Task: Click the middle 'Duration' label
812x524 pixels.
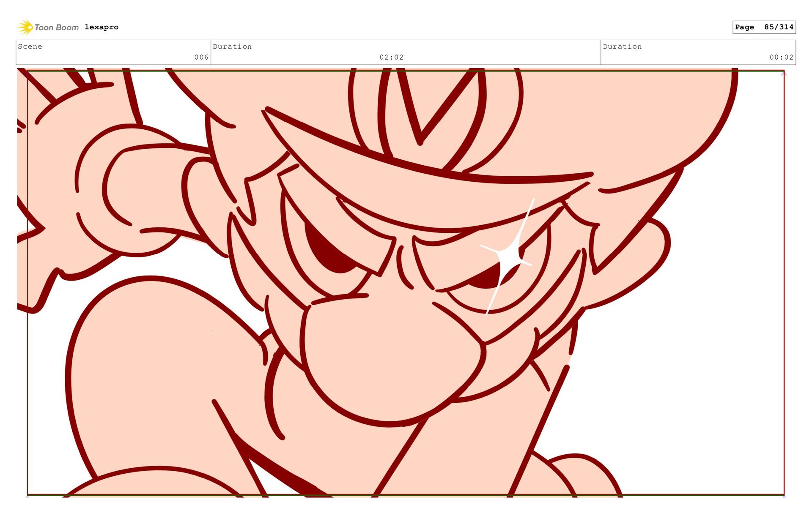Action: [232, 46]
